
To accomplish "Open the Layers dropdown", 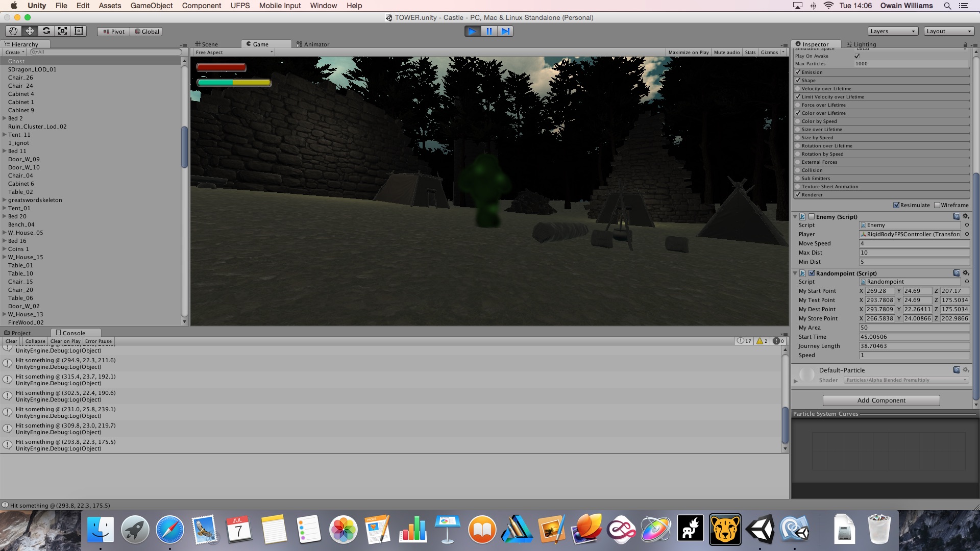I will [893, 31].
